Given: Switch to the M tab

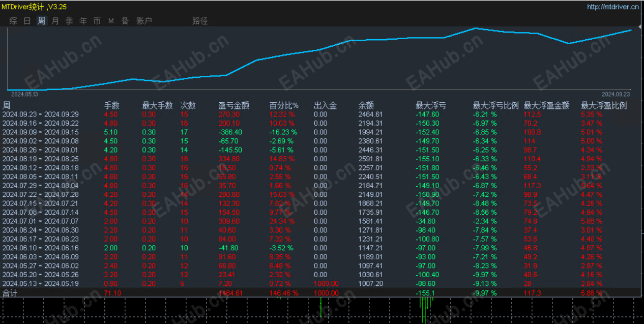Looking at the screenshot, I should pos(111,21).
